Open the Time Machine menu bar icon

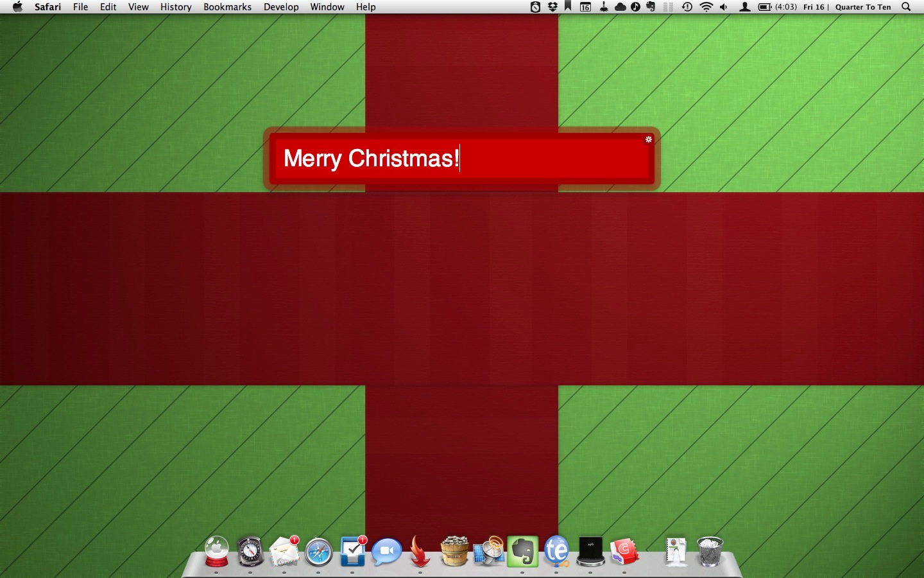tap(687, 7)
